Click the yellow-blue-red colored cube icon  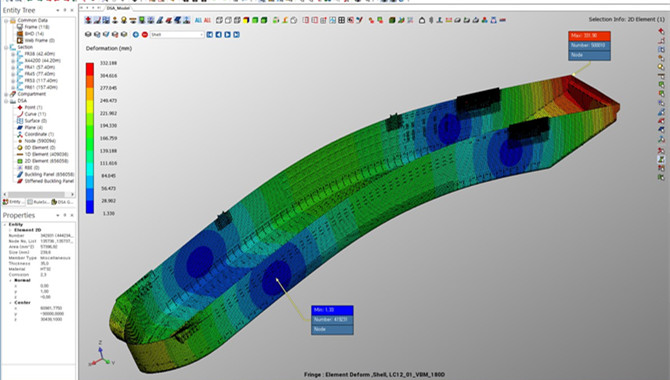click(x=246, y=20)
